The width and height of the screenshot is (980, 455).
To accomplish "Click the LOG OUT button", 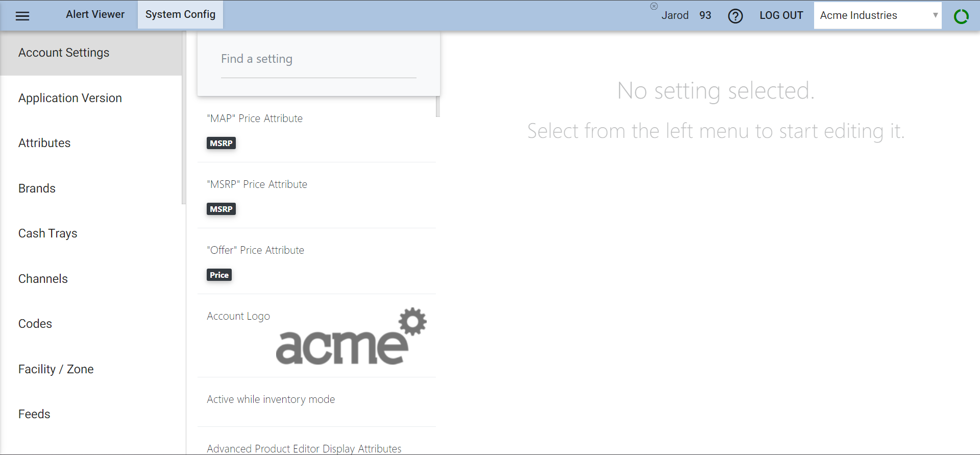I will (x=781, y=15).
